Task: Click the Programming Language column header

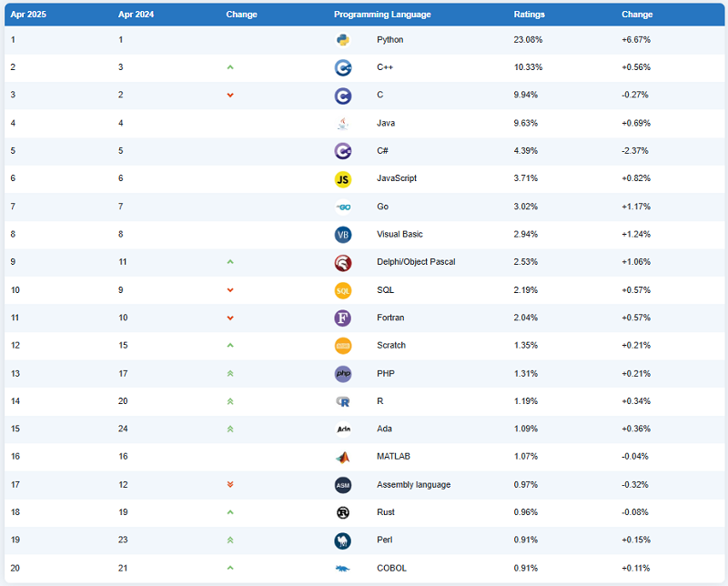Action: (x=382, y=15)
